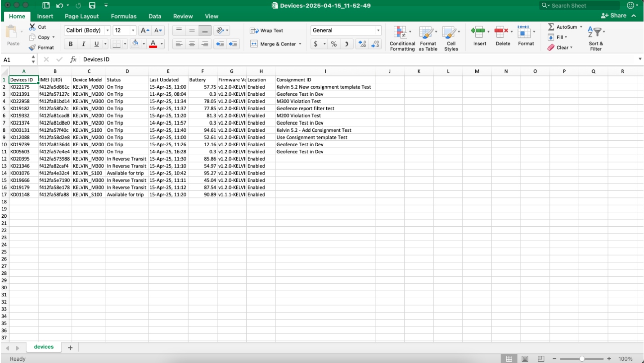The height and width of the screenshot is (363, 644).
Task: Click Decrease Indent icon
Action: tap(220, 44)
